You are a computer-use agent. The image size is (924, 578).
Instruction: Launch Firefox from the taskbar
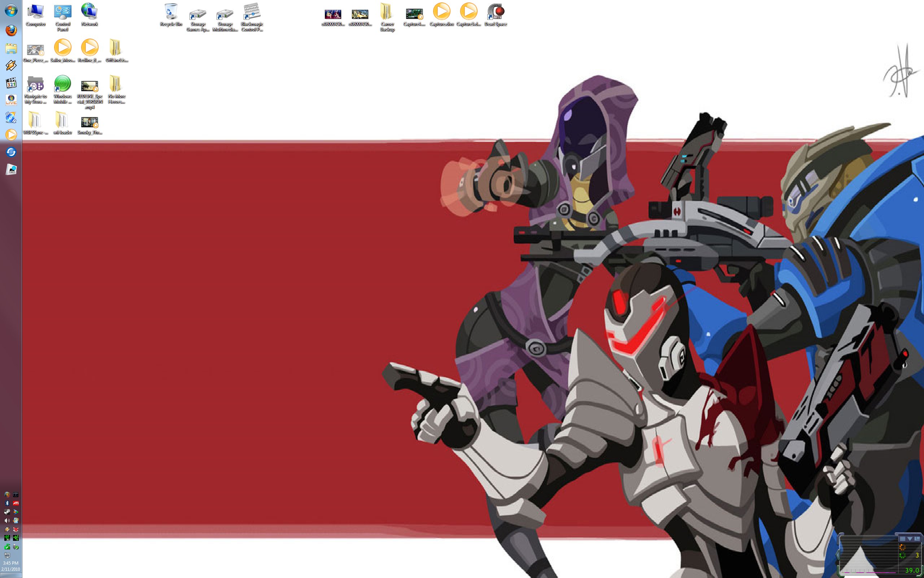click(x=11, y=31)
